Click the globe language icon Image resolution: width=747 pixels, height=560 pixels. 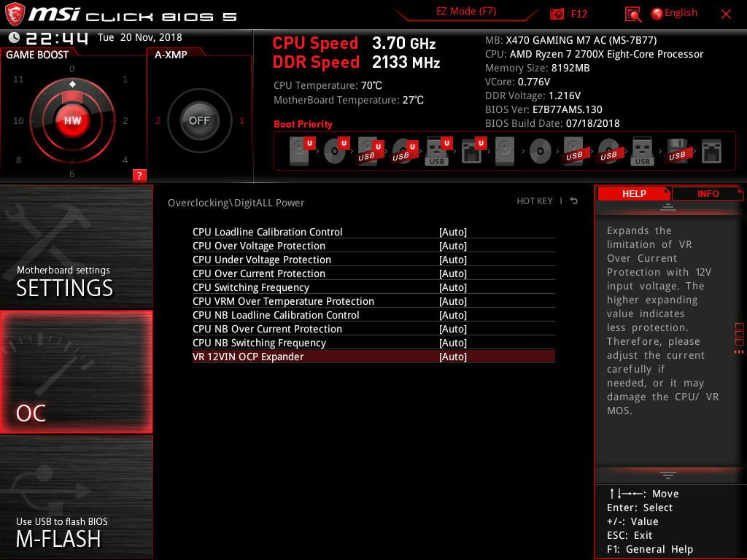point(657,14)
